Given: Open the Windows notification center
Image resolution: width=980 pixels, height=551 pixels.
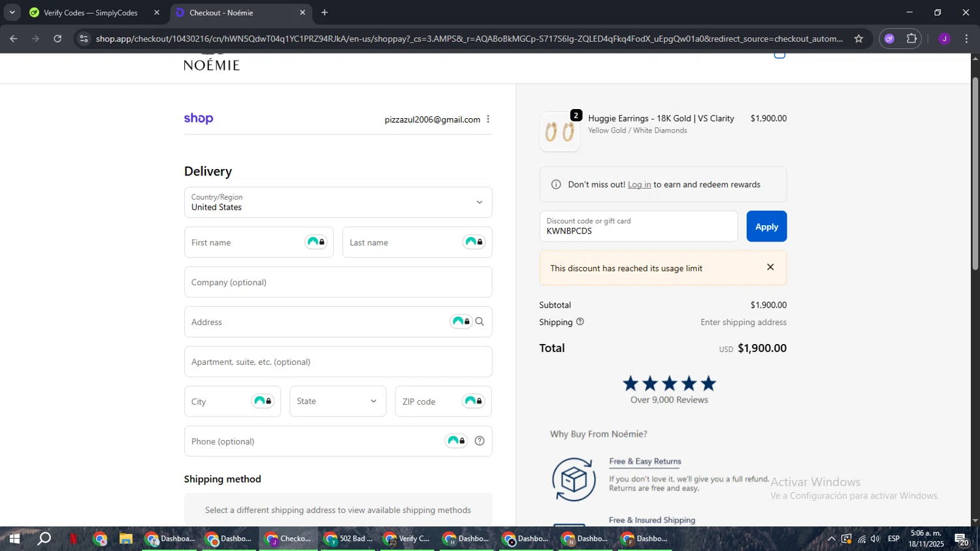Looking at the screenshot, I should click(x=962, y=539).
